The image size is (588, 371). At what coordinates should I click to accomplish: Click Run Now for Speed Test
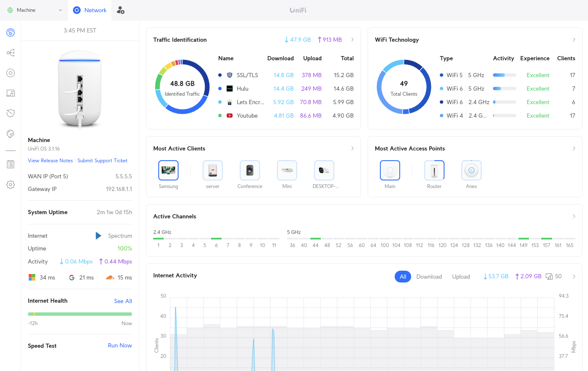pos(120,345)
